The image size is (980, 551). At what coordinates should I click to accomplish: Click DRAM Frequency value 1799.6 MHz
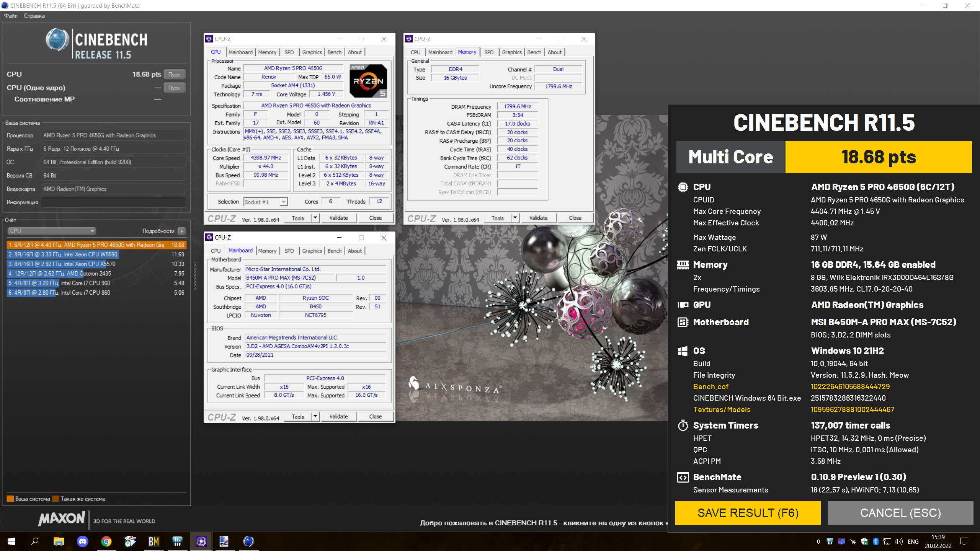(x=518, y=106)
